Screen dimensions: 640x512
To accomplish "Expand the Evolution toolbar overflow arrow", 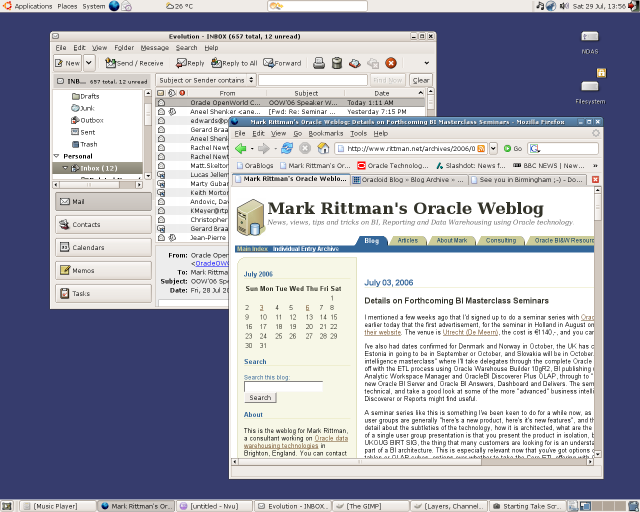I will 427,63.
